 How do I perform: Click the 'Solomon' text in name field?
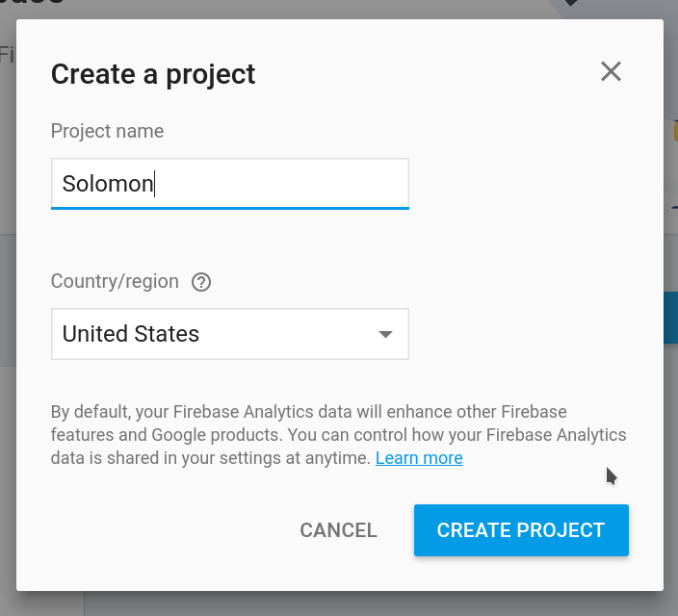coord(107,183)
